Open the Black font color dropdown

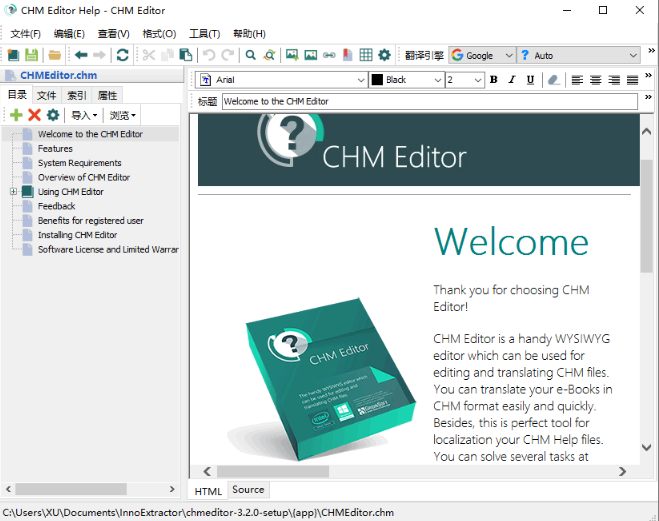[407, 79]
